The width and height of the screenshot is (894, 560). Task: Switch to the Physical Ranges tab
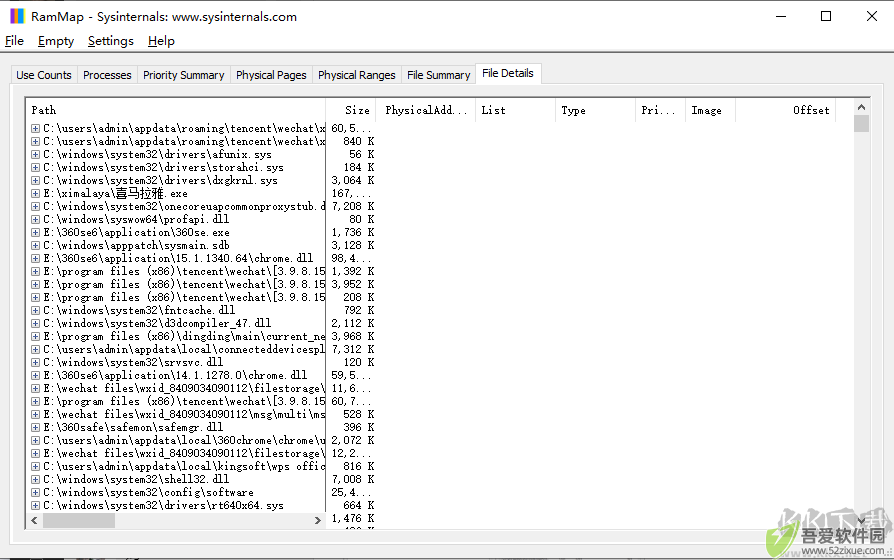click(x=357, y=75)
